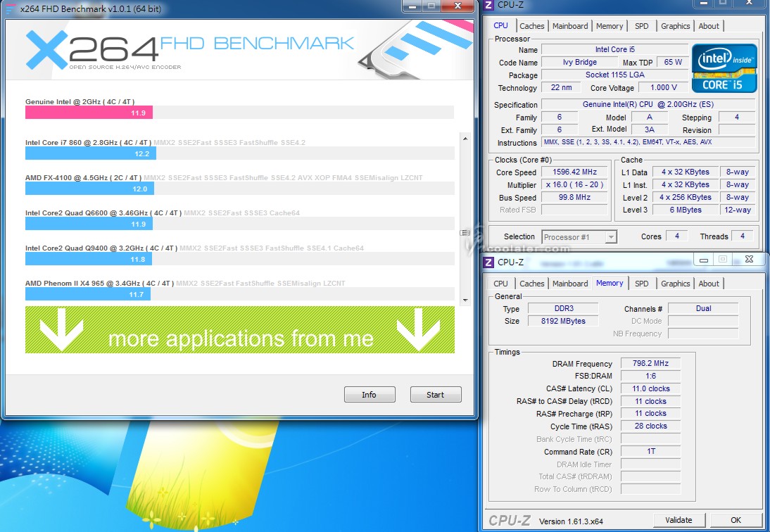The image size is (770, 532).
Task: Click the Instructions field listing MMX, SSE
Action: coord(648,142)
